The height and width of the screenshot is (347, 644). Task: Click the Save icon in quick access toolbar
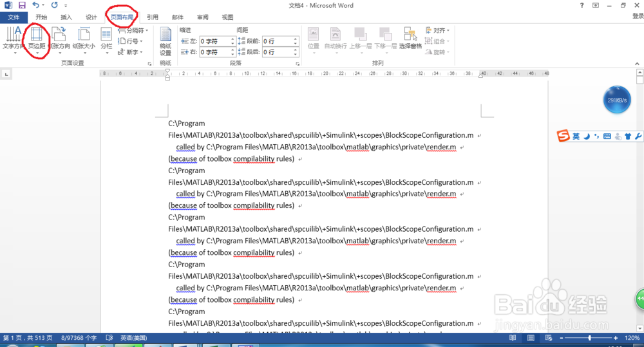point(22,5)
